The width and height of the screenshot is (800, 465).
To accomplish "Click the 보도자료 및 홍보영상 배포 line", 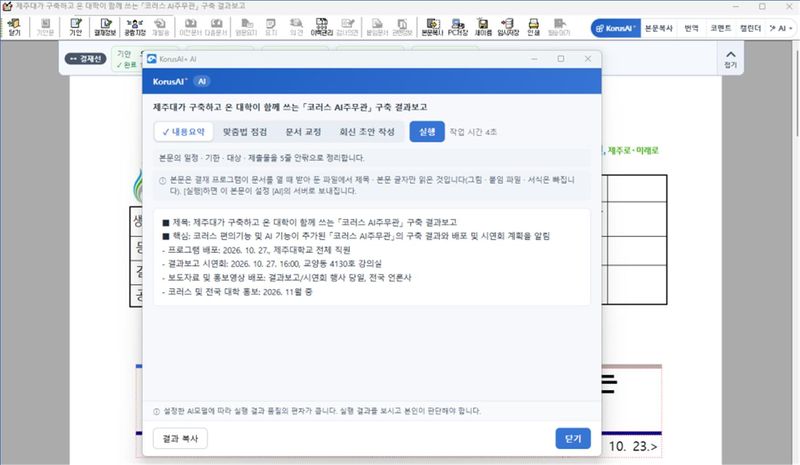I will point(286,278).
